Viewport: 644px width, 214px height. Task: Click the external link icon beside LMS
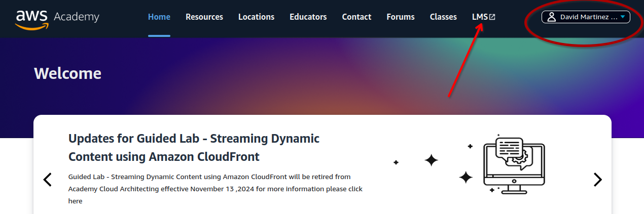pos(492,17)
